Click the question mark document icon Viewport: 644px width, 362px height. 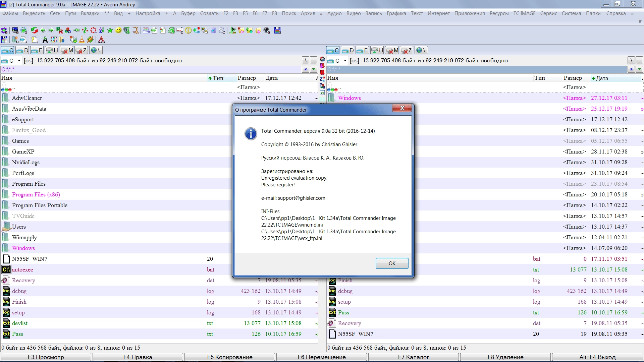coord(35,40)
